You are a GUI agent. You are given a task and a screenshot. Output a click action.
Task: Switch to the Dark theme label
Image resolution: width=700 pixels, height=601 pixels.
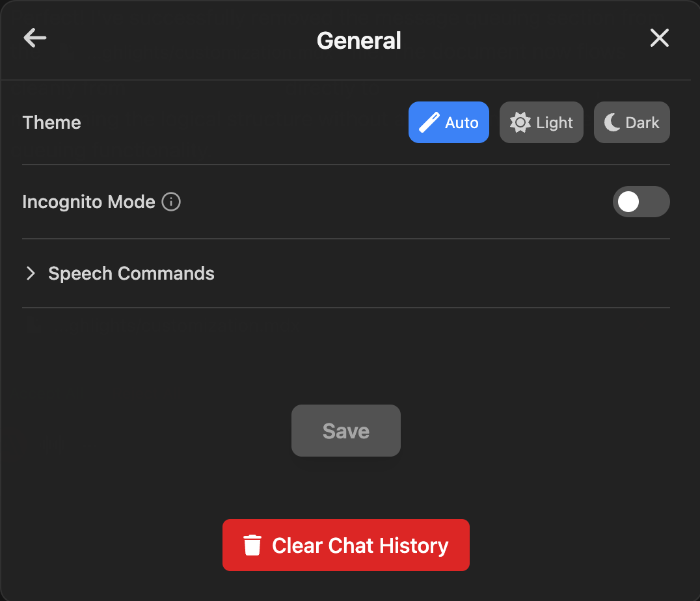point(642,122)
